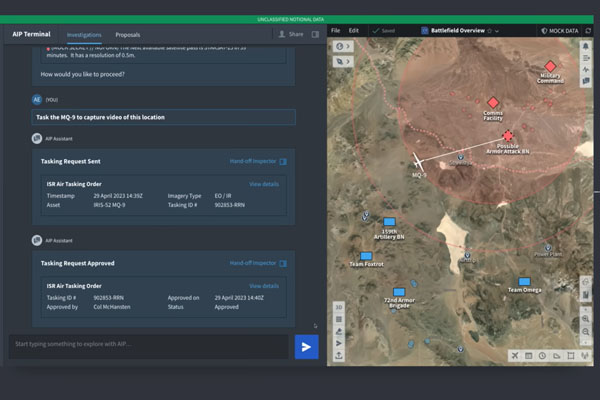Image resolution: width=600 pixels, height=400 pixels.
Task: Select the draw/edit pencil tool on the map
Action: coord(339,331)
